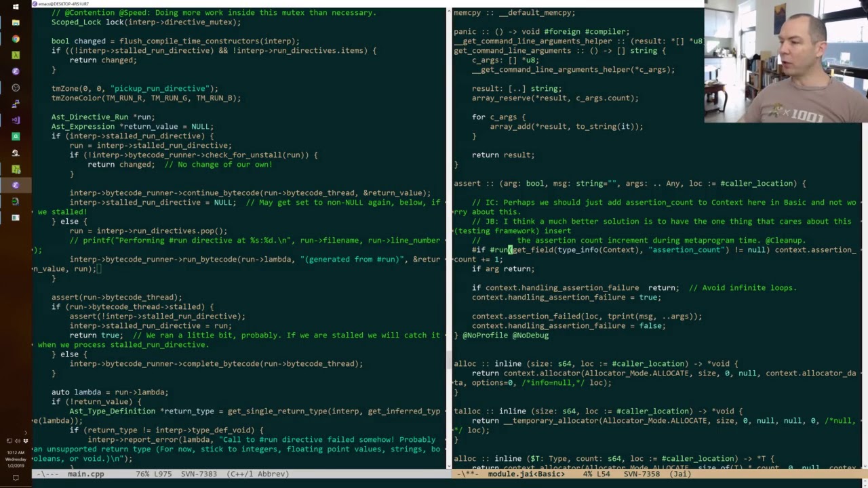Click the Ast_Directive_Run *run declaration
The height and width of the screenshot is (488, 868).
pyautogui.click(x=103, y=117)
